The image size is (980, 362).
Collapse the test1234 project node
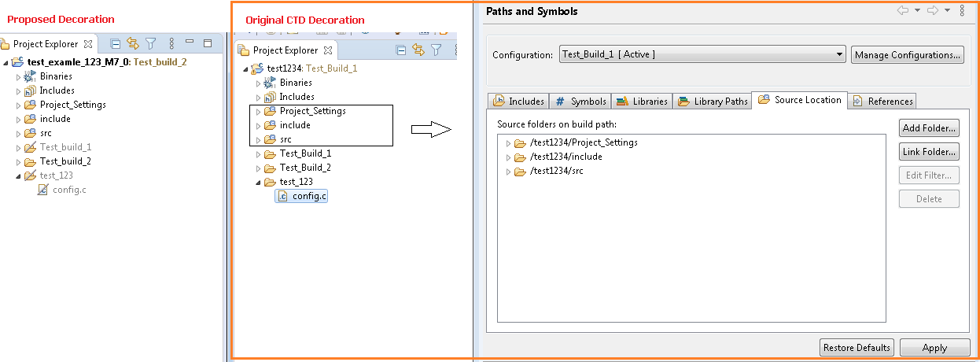pyautogui.click(x=245, y=68)
